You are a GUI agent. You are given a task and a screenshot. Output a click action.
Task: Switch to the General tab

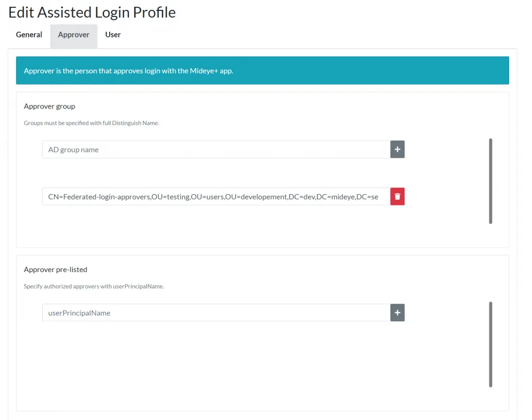(x=29, y=35)
